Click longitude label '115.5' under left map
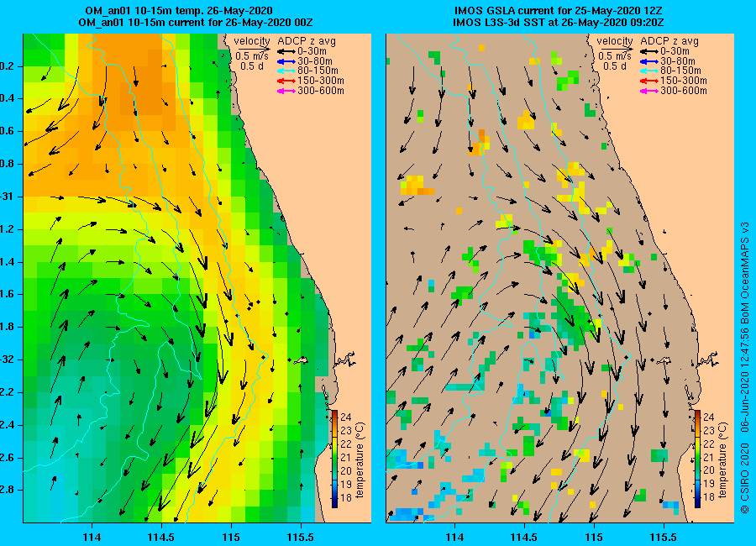The height and width of the screenshot is (546, 756). pyautogui.click(x=301, y=537)
